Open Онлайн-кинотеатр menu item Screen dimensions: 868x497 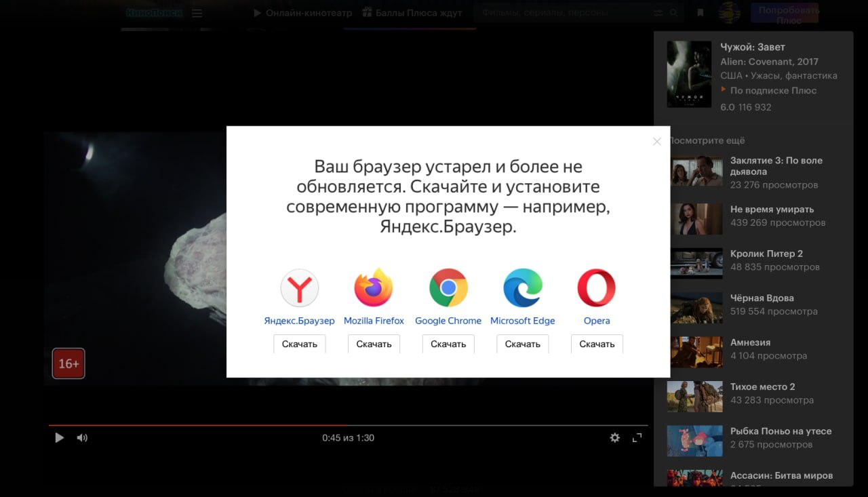click(x=302, y=13)
